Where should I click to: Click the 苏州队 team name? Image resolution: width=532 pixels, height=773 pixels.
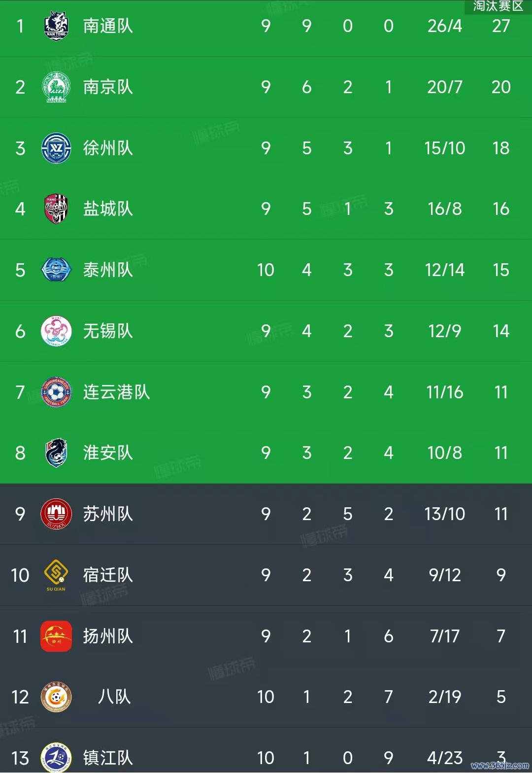pos(108,514)
